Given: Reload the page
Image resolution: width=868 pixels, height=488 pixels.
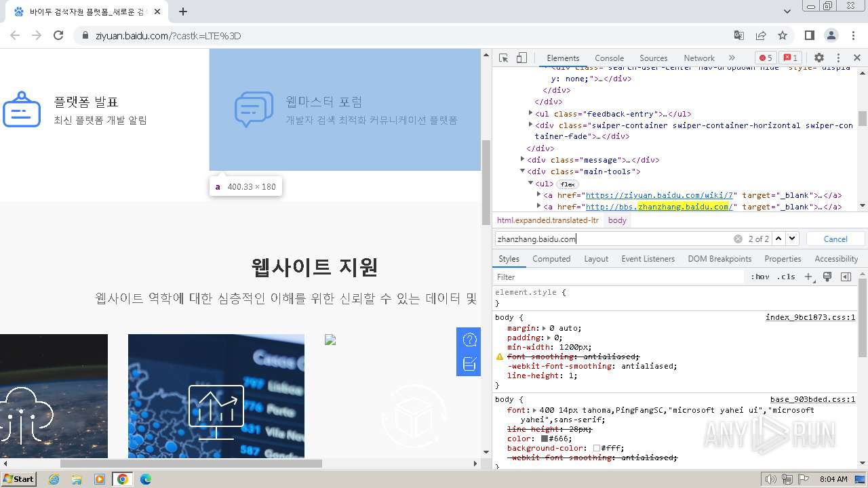Looking at the screenshot, I should [x=58, y=35].
